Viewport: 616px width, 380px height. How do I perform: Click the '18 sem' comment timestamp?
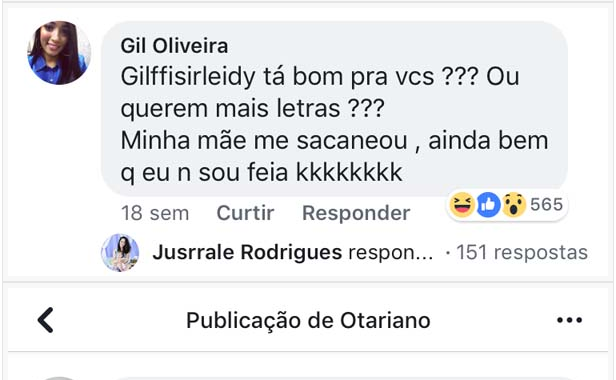(x=155, y=213)
